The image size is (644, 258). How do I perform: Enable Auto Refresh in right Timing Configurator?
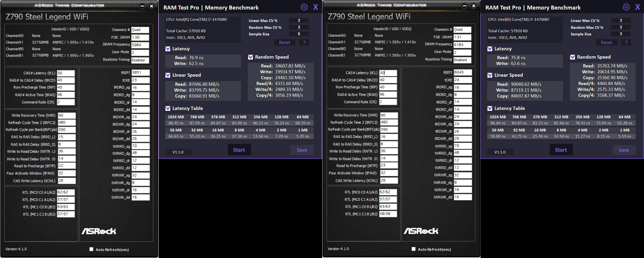(414, 249)
